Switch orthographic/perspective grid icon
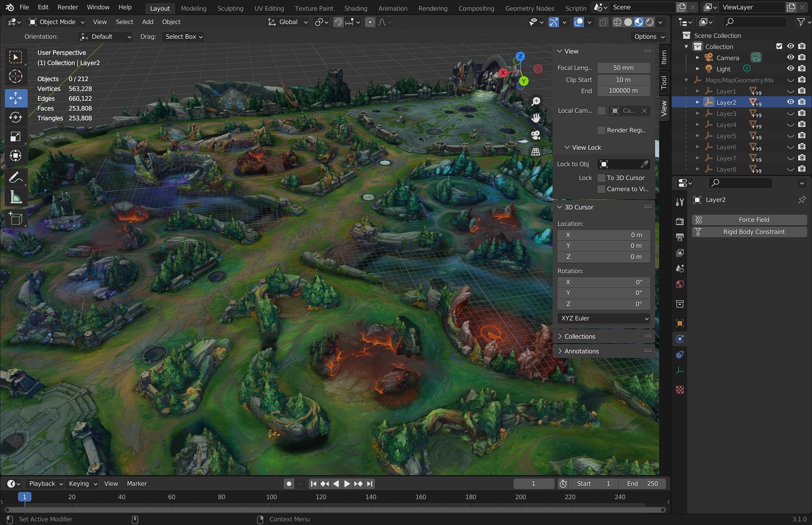The height and width of the screenshot is (525, 812). pos(536,152)
